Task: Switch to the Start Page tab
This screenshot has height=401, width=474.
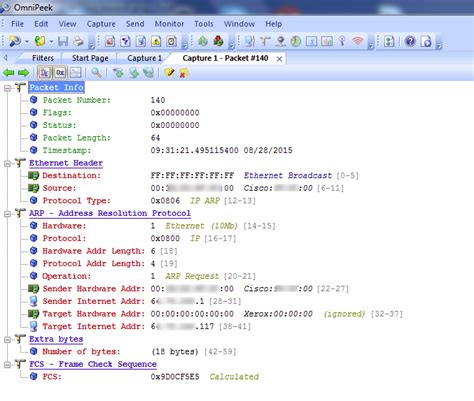Action: click(x=90, y=58)
